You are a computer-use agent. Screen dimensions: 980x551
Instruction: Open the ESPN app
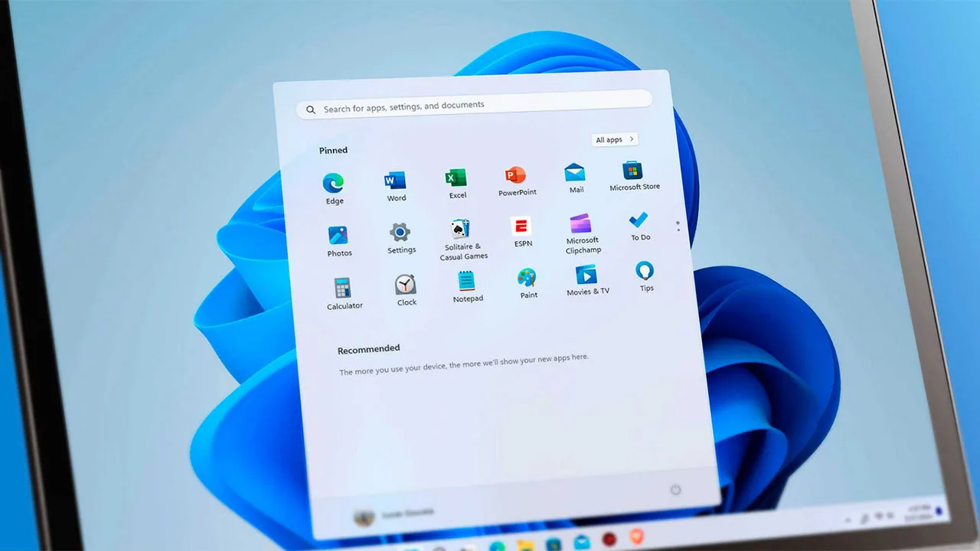(x=522, y=233)
